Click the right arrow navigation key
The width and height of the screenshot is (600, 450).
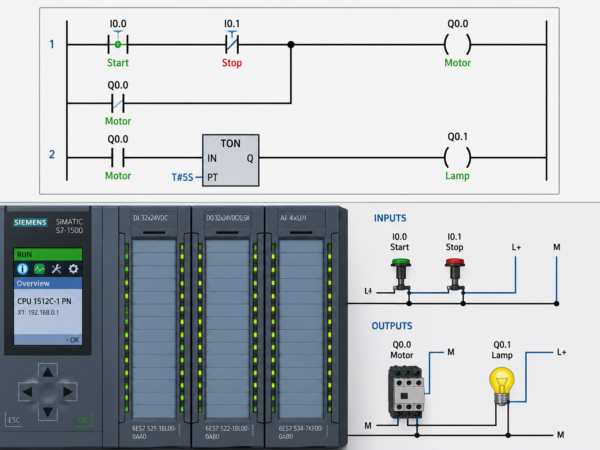[68, 392]
